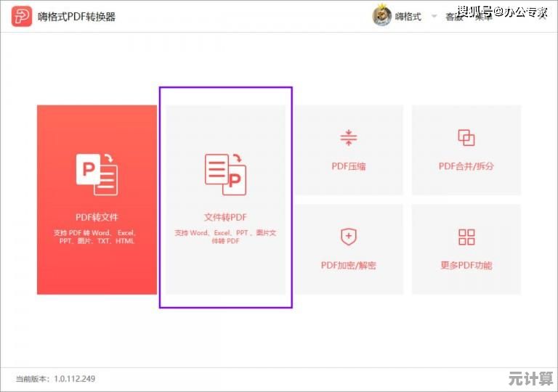Open PDF合并/拆分 label
The height and width of the screenshot is (392, 558).
click(x=466, y=166)
